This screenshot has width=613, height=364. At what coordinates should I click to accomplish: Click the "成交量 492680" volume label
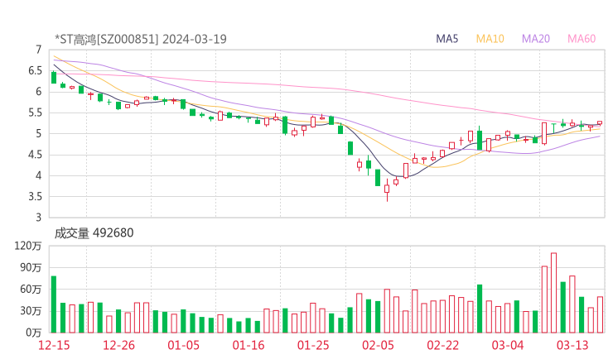(x=94, y=233)
